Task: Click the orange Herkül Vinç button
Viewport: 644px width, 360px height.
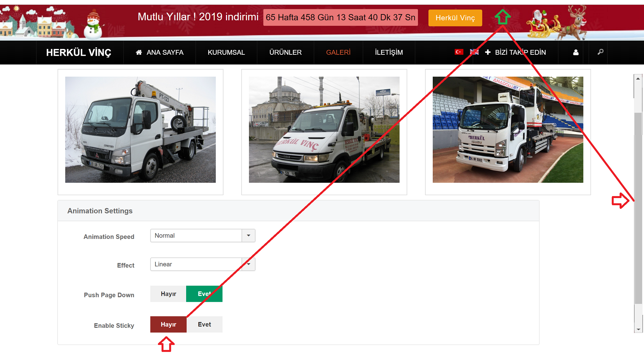Action: (x=455, y=18)
